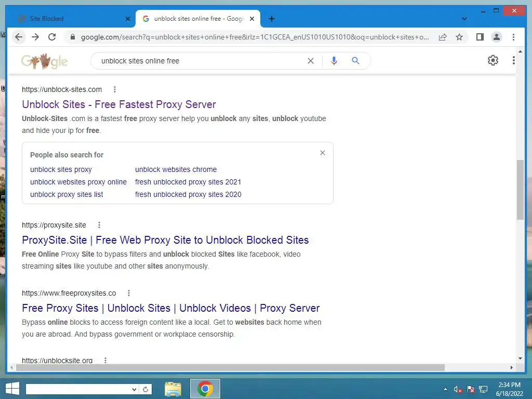
Task: Open a new browser tab
Action: [271, 19]
